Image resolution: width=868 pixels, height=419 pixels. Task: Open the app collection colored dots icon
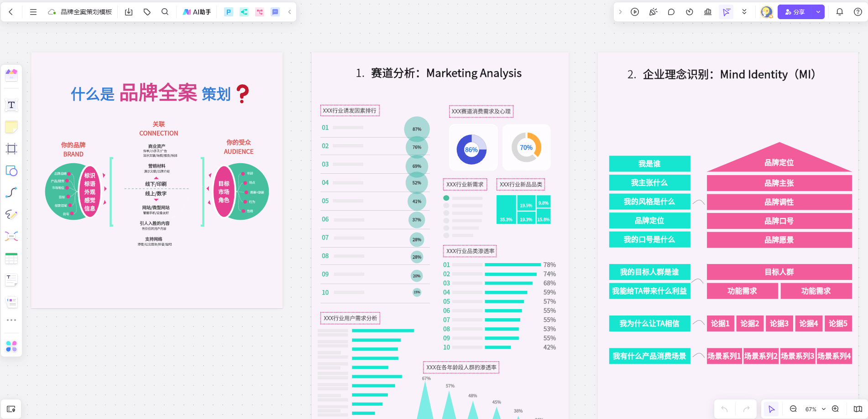11,347
